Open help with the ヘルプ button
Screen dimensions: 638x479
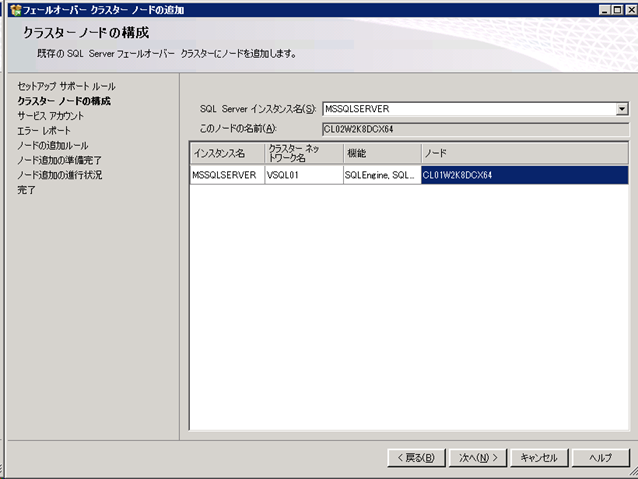coord(600,457)
